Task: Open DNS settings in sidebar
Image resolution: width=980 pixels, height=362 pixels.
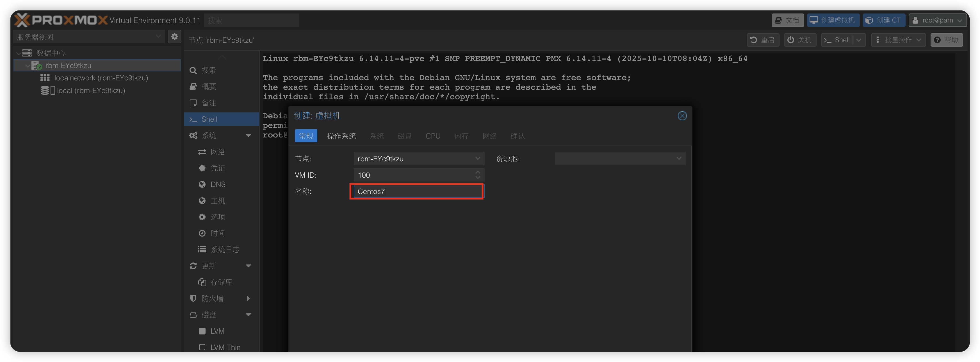Action: (218, 185)
